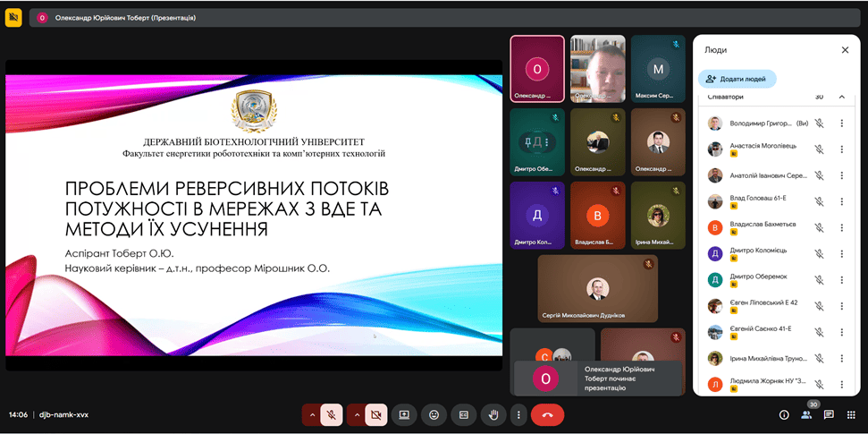Click the people panel icon with 30 badge
Viewport: 868px width, 434px height.
coord(806,414)
